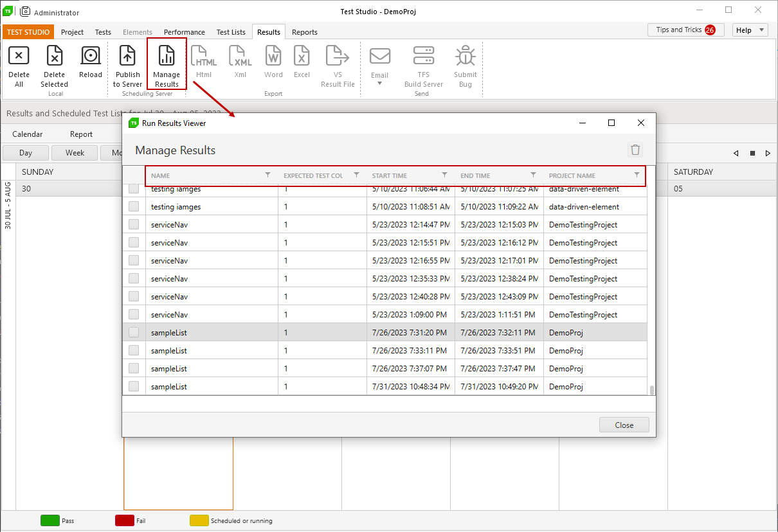The width and height of the screenshot is (778, 532).
Task: Open the filter on the Project Name column
Action: click(637, 175)
